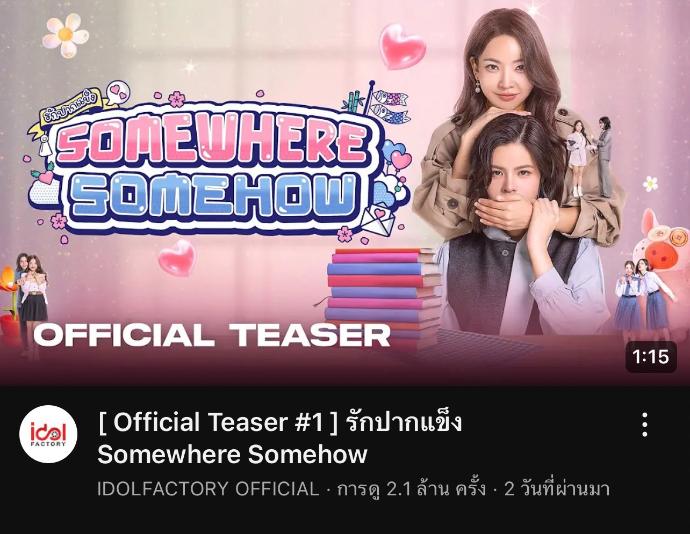Click the "การดู 2.1 ล้าน ครั้ง" view count
Screen dimensions: 690x534
click(x=411, y=489)
